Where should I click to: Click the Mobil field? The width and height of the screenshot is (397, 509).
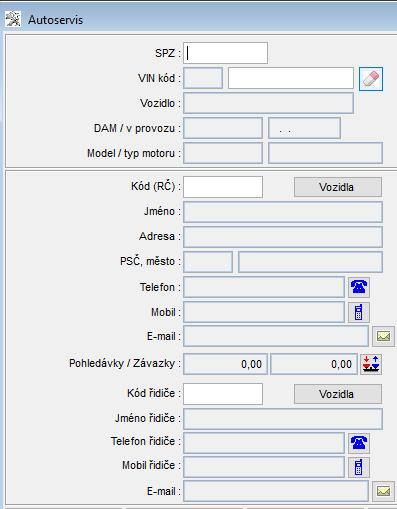(x=264, y=312)
